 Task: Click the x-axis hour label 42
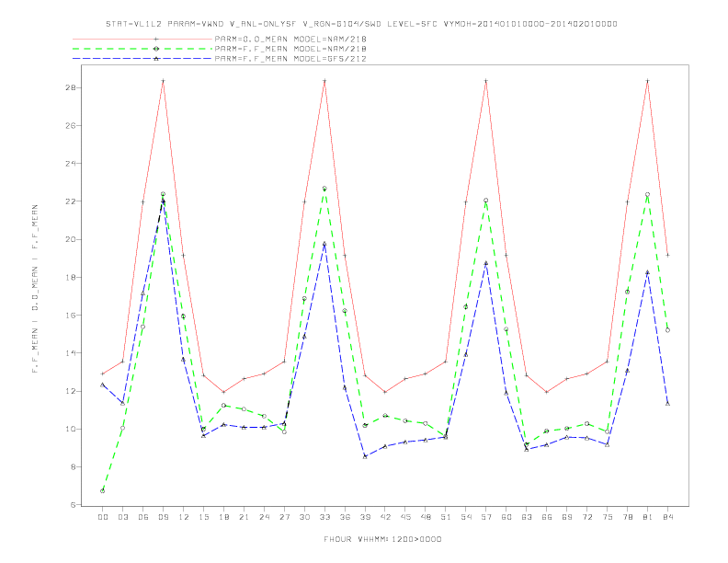point(385,517)
